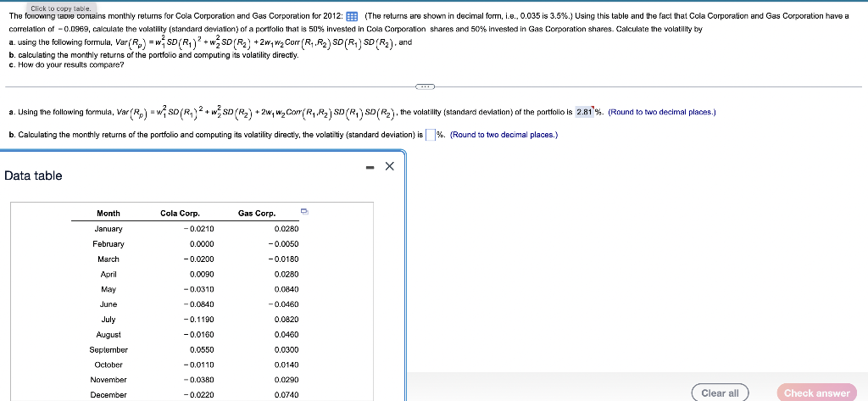Select the September row label
Image resolution: width=868 pixels, height=401 pixels.
[x=108, y=349]
